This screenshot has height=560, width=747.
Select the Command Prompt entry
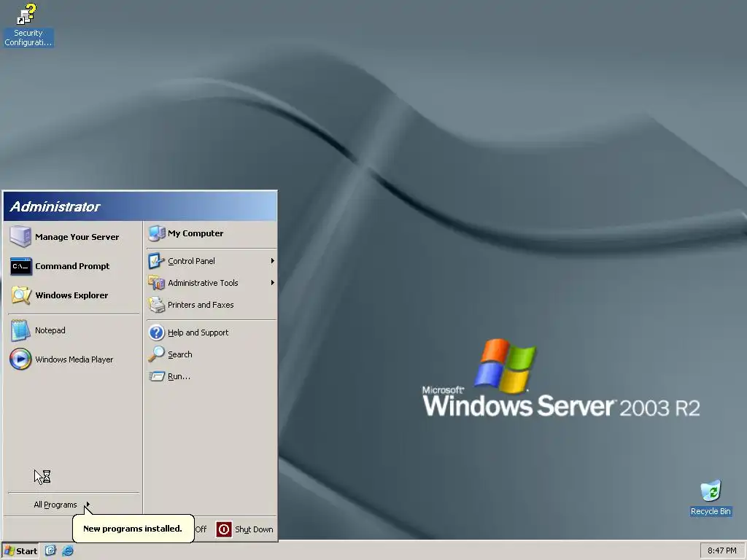(x=74, y=266)
